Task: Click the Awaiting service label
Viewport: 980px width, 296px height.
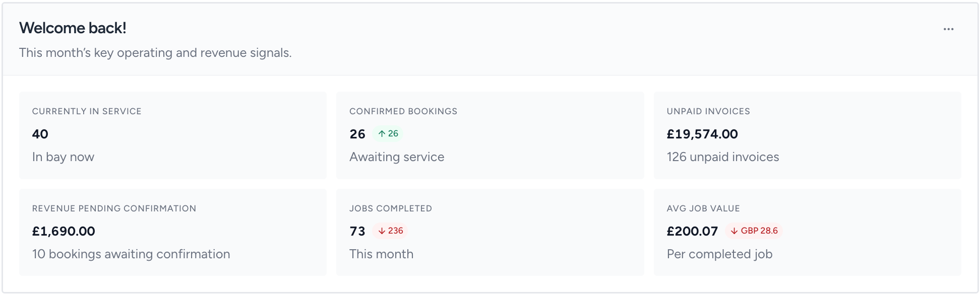Action: pos(397,157)
